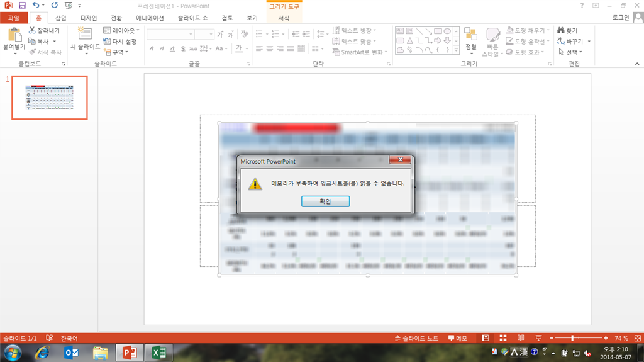Center align text
The width and height of the screenshot is (644, 362).
coord(269,48)
